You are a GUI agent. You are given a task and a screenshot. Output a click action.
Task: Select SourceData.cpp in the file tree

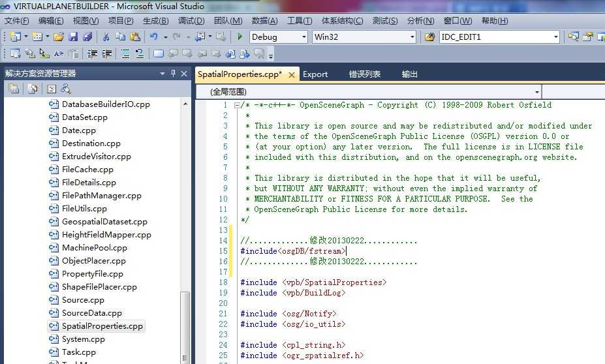click(92, 312)
